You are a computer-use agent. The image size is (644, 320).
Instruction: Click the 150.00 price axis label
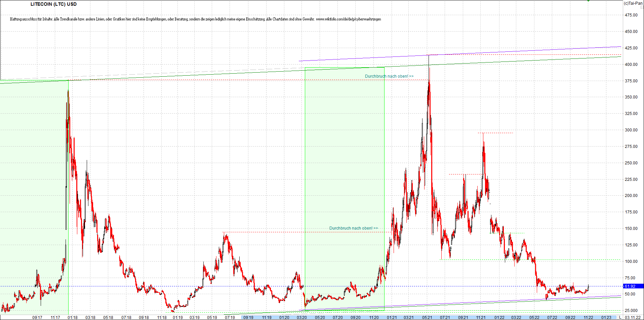[631, 229]
